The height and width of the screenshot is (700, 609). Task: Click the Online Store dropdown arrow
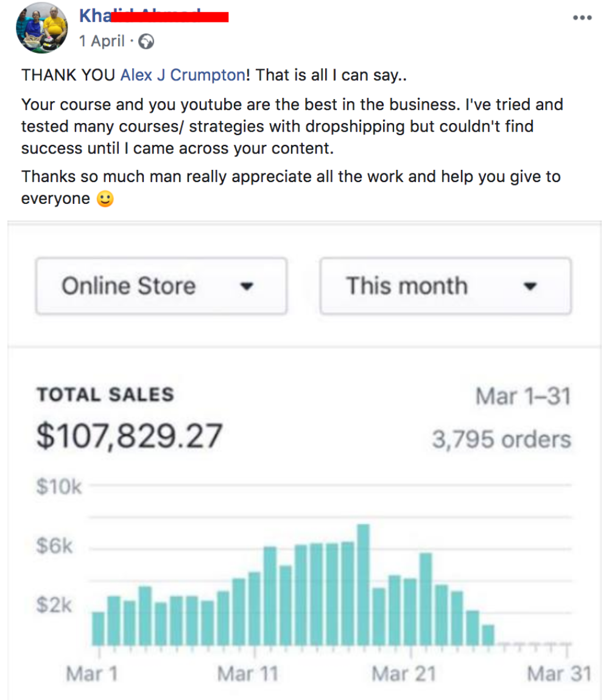tap(247, 286)
